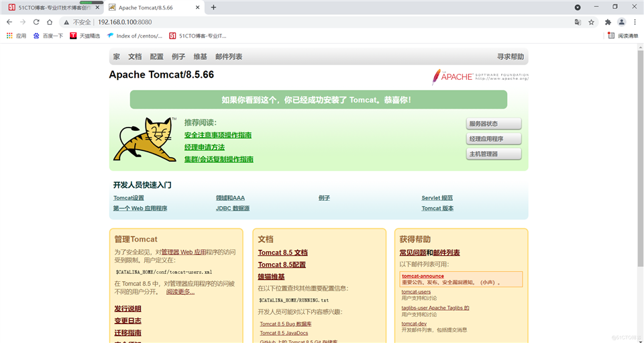Click the 经理应用程序 button
The width and height of the screenshot is (644, 343).
coord(494,139)
